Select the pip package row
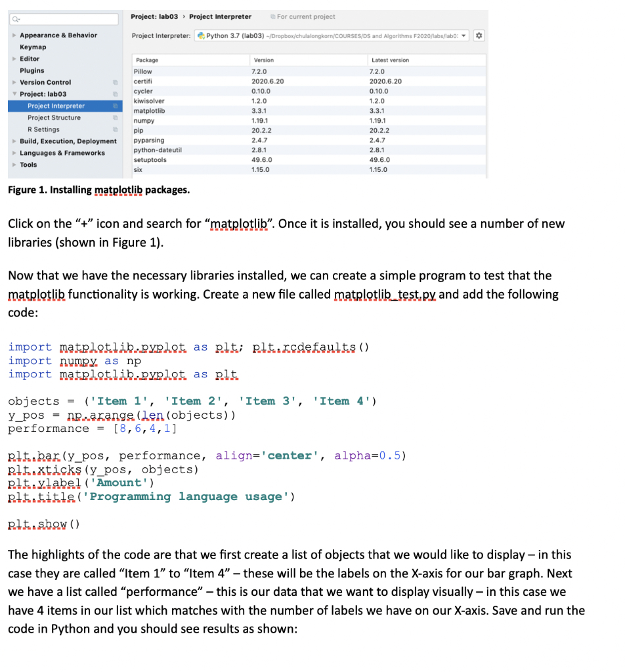 point(309,131)
